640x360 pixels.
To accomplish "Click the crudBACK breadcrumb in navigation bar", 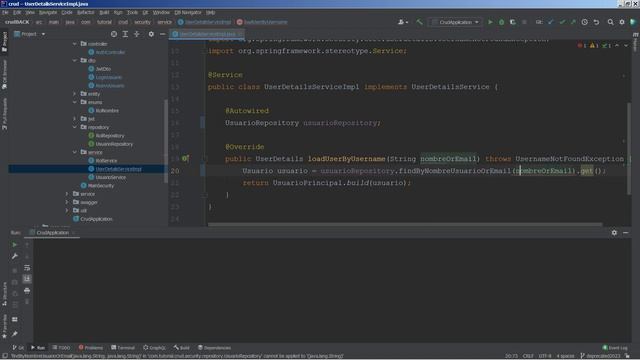I will 17,22.
